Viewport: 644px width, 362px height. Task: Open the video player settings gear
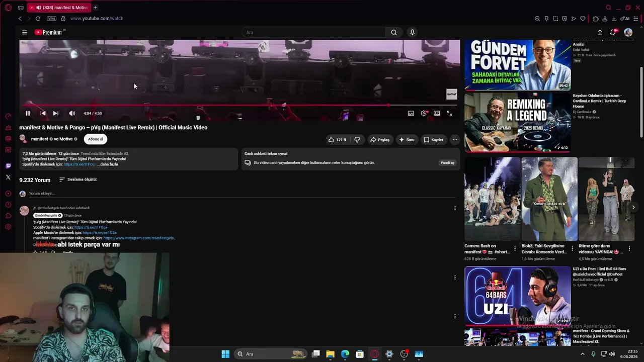point(424,113)
